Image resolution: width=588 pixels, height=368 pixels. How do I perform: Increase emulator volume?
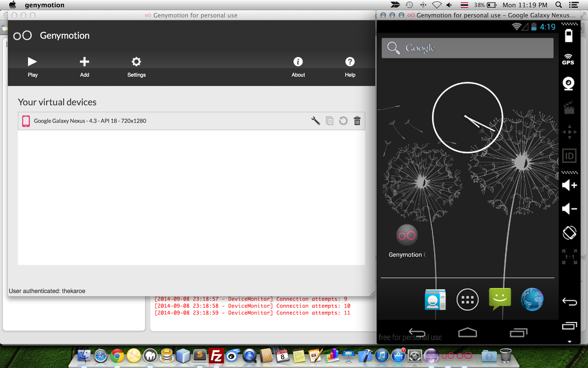[x=569, y=185]
